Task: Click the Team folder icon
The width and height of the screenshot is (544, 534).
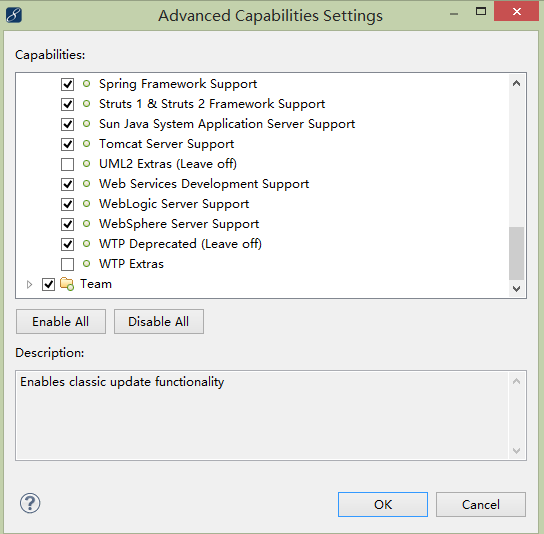Action: (x=67, y=284)
